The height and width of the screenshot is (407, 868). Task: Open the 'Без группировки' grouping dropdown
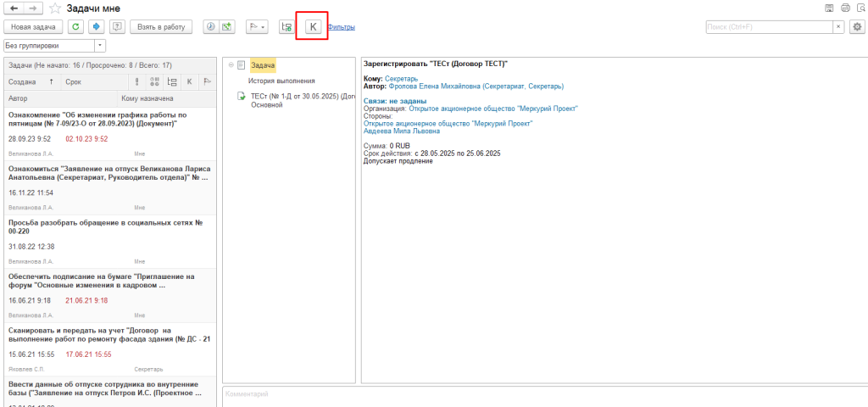tap(101, 45)
